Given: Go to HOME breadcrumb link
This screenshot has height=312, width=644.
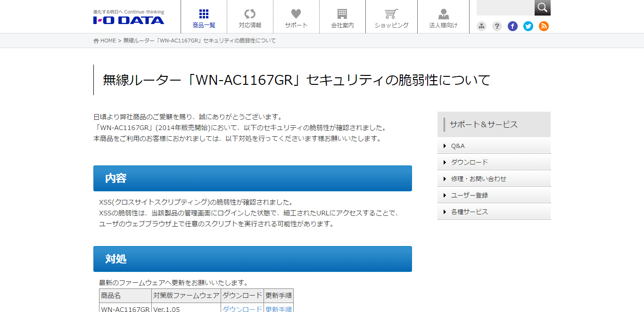Looking at the screenshot, I should point(108,41).
